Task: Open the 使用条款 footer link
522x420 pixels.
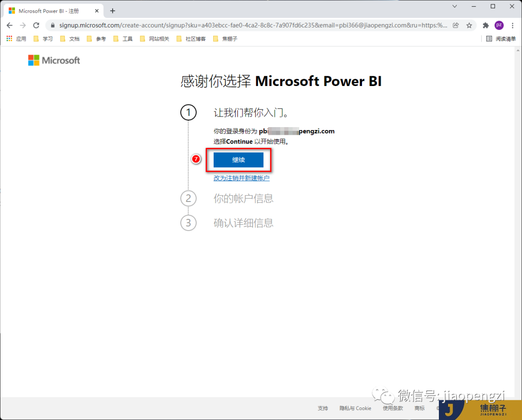Action: pos(393,408)
